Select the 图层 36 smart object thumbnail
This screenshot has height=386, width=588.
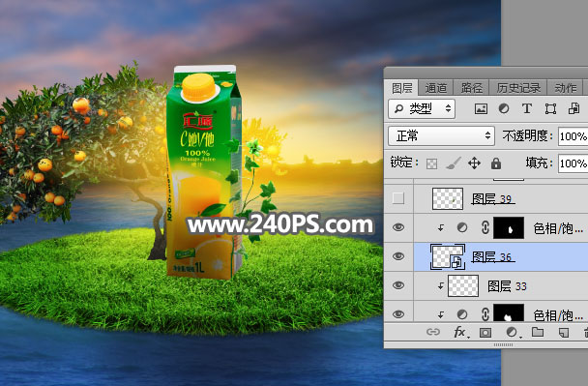(x=448, y=257)
